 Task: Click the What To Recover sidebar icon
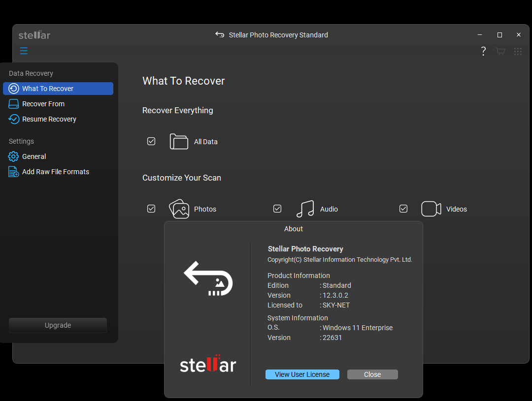click(x=14, y=89)
